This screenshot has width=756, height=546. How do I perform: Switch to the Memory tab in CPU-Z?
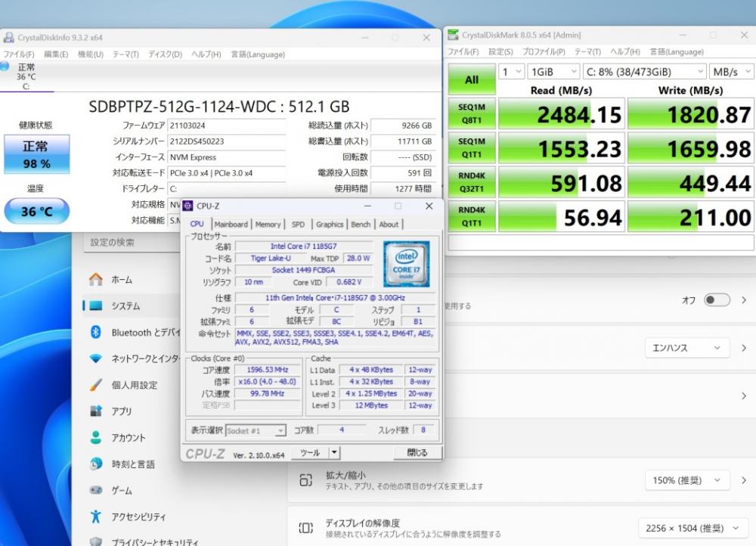[x=268, y=225]
